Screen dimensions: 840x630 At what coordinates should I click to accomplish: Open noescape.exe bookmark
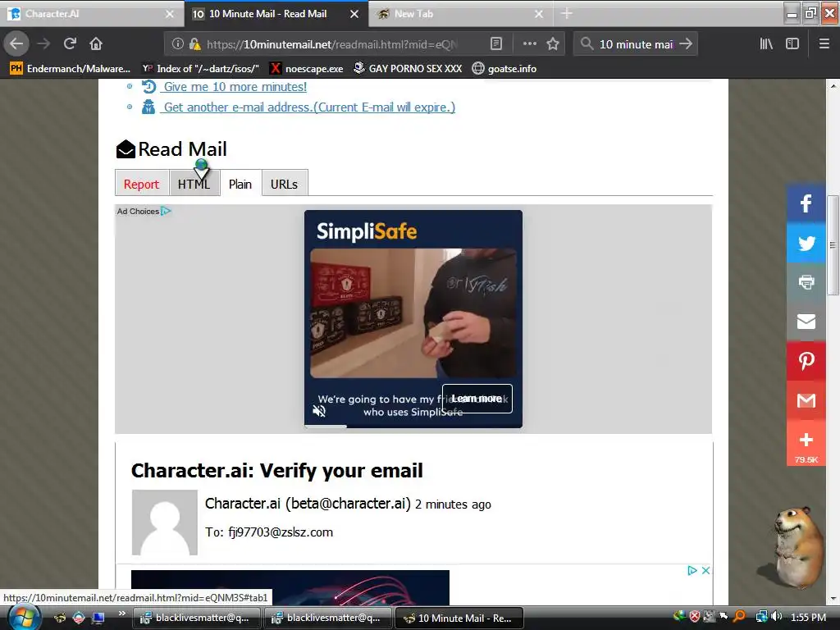point(307,69)
